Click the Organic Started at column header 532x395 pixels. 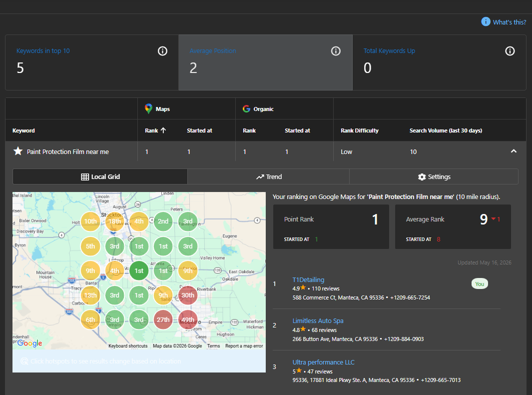[297, 130]
